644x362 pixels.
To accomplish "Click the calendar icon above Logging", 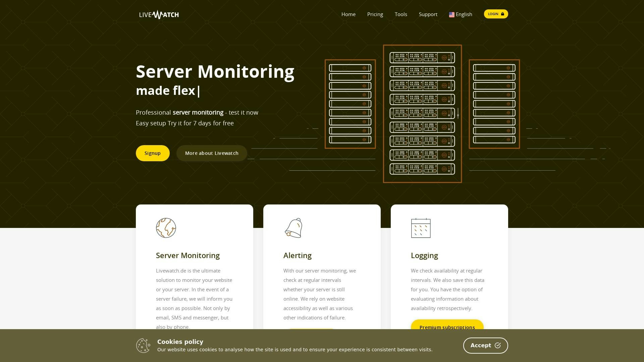I will (421, 228).
